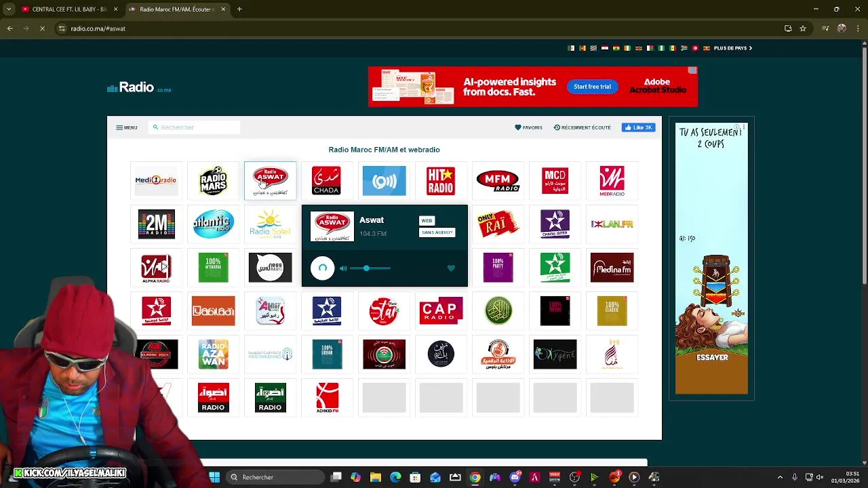Select the 100% M'ghariba green tile

click(x=213, y=268)
